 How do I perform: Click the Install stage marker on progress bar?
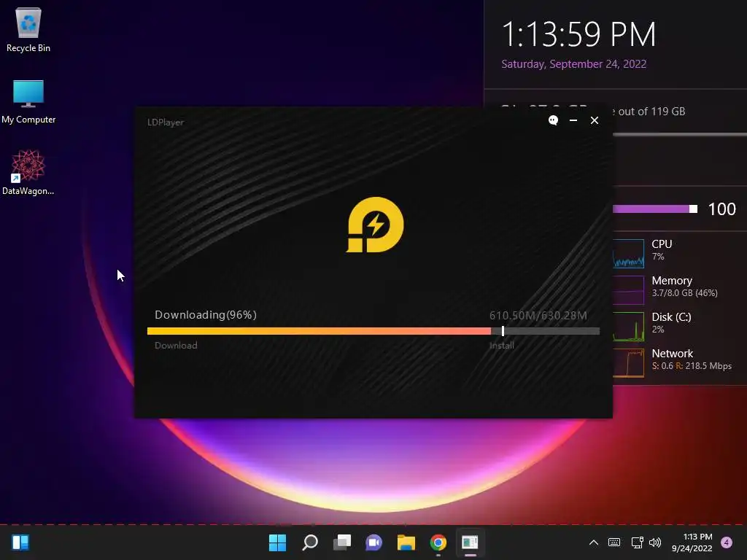[503, 331]
